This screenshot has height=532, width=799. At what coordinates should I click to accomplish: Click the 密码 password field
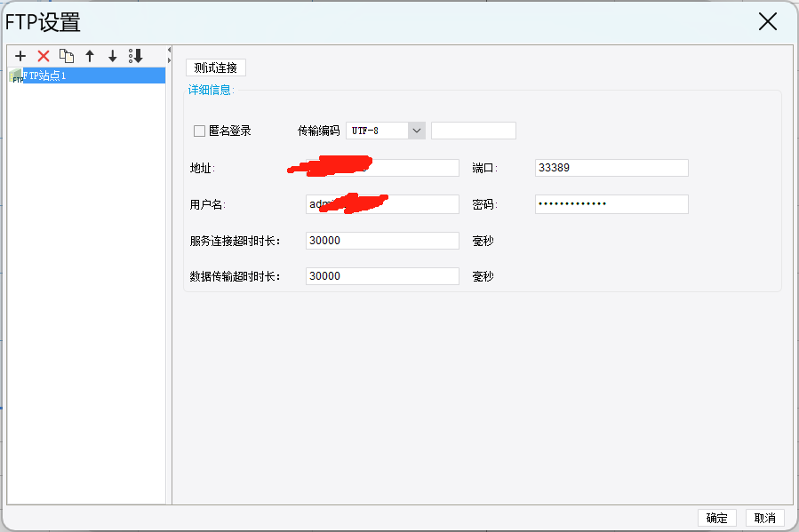pyautogui.click(x=611, y=204)
